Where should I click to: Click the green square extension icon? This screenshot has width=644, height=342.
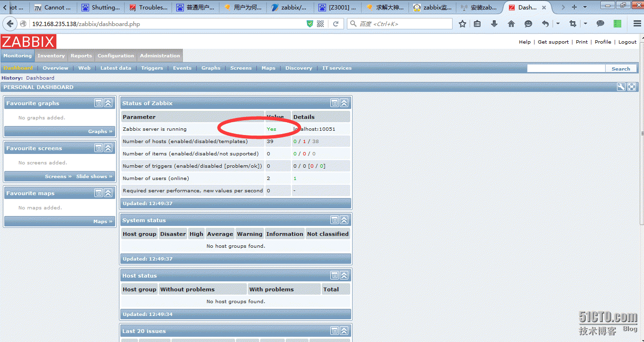coord(617,24)
